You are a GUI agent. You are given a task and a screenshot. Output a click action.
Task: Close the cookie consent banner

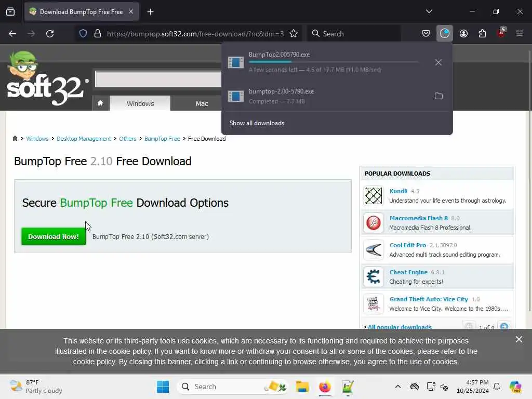[519, 339]
